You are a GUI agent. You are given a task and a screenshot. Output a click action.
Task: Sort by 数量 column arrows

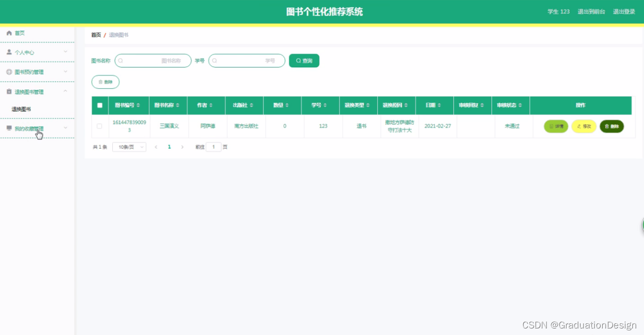pos(287,105)
